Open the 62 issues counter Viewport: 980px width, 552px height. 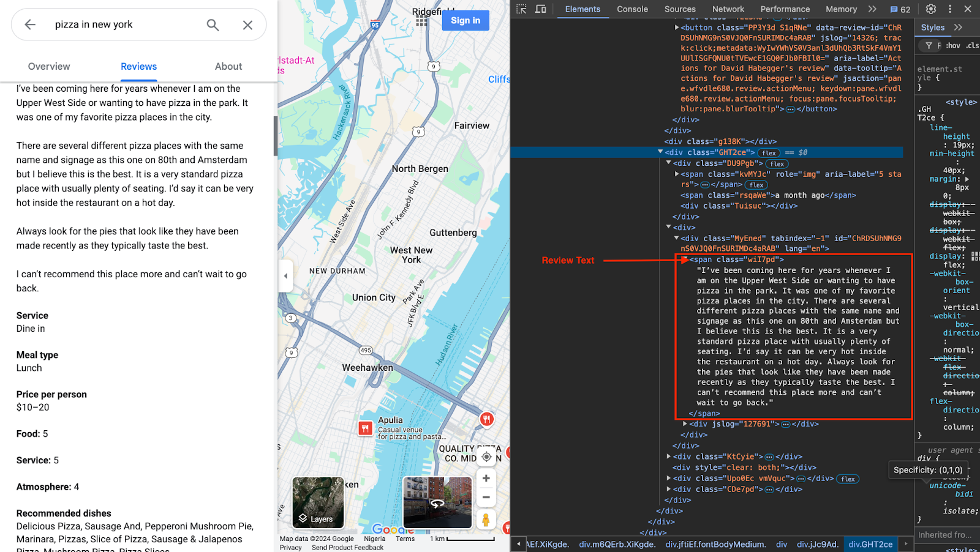pyautogui.click(x=900, y=9)
